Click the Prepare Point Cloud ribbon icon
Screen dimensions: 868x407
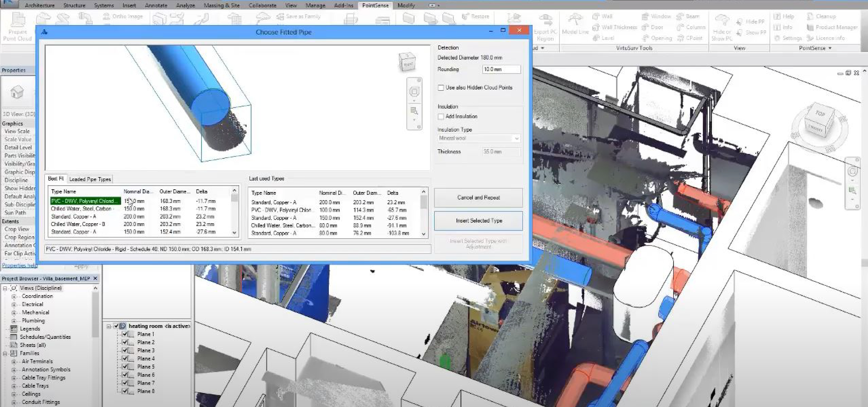point(18,26)
